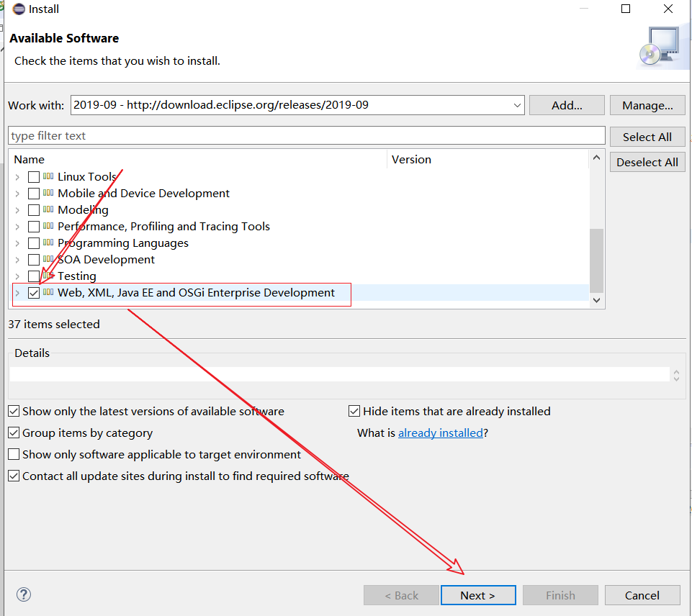Check the Mobile and Device Development checkbox

click(x=34, y=194)
